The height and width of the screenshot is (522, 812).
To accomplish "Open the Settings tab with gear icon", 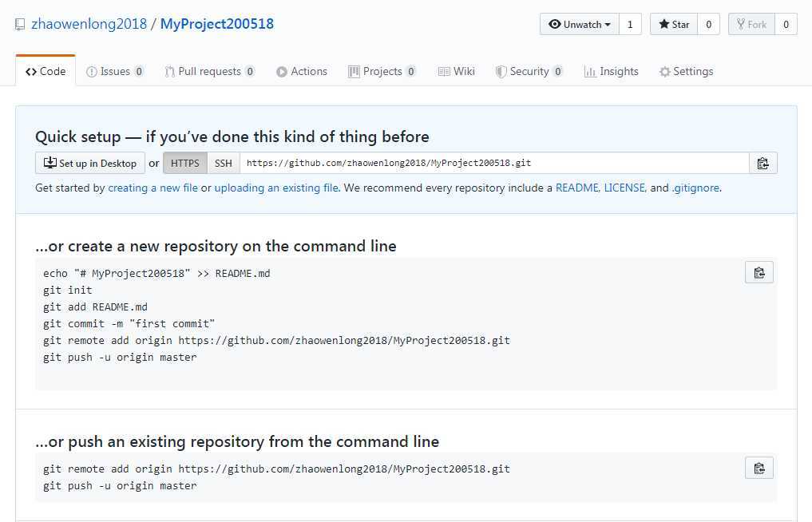I will coord(686,72).
